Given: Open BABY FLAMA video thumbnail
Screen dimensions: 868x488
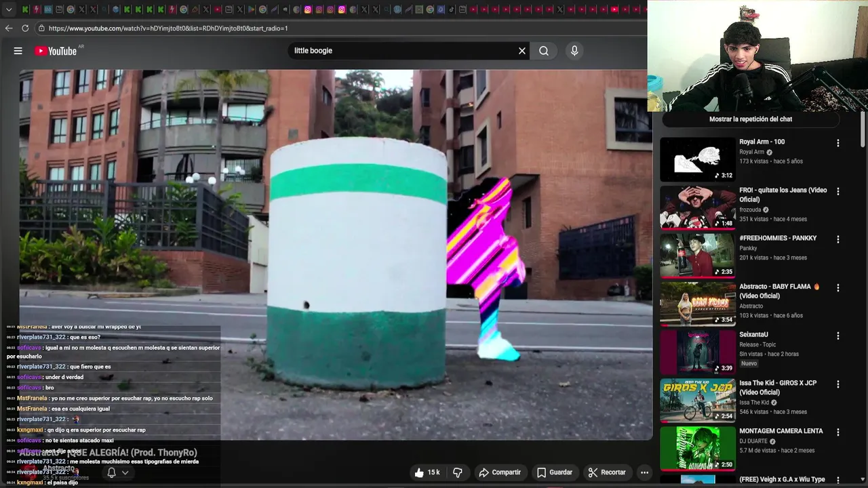Looking at the screenshot, I should [698, 304].
